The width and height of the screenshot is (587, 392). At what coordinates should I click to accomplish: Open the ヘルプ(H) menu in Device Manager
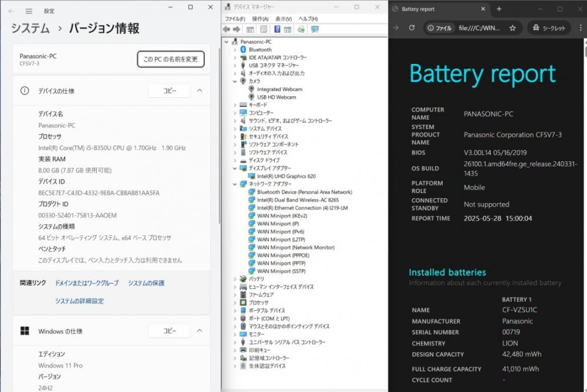(x=308, y=19)
